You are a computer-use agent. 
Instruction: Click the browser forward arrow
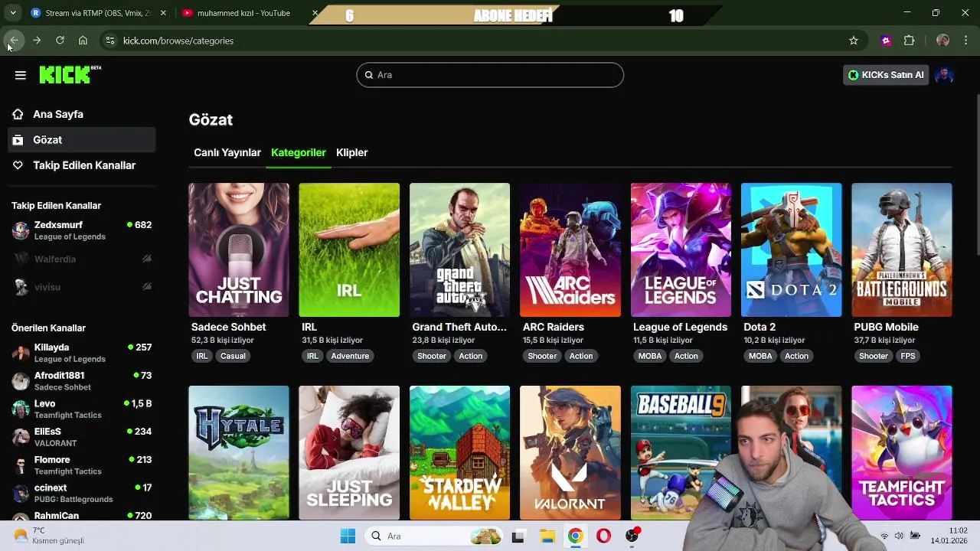tap(37, 41)
